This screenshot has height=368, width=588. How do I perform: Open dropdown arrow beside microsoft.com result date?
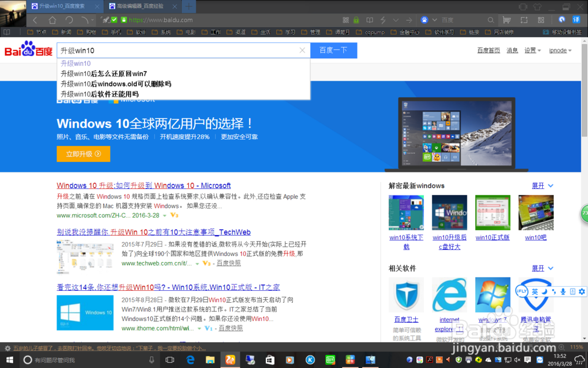(x=164, y=216)
